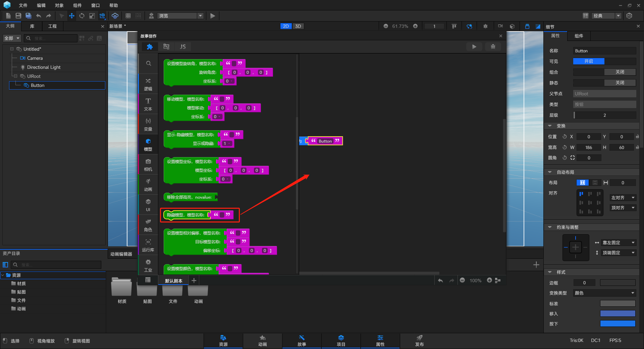Screen dimensions: 644x349
Task: Toggle aspect lock beside 宽高 H field
Action: 637,147
